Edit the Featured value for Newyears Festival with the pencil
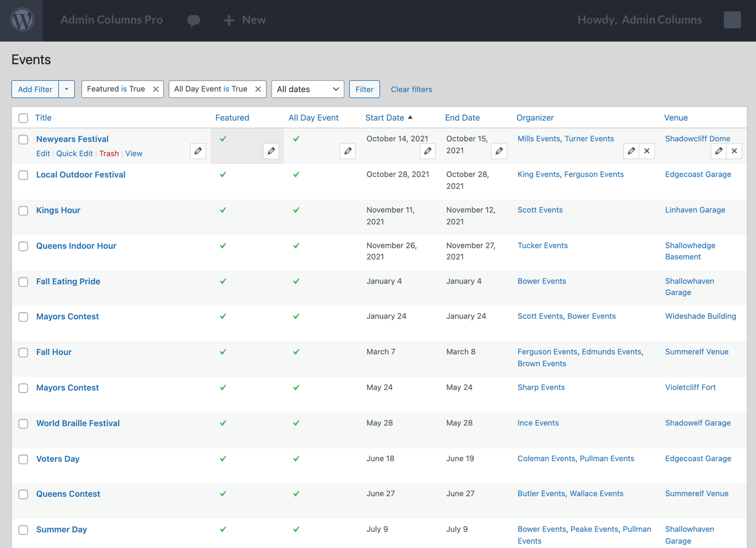 click(271, 151)
